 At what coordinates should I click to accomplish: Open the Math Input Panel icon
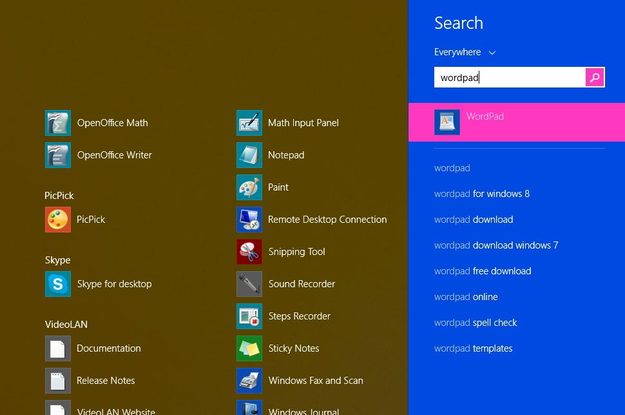(249, 123)
